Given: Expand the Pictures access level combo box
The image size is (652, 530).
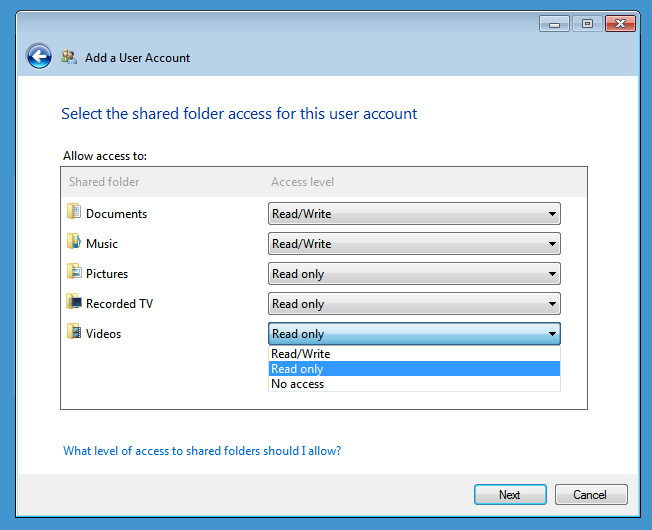Looking at the screenshot, I should coord(414,274).
